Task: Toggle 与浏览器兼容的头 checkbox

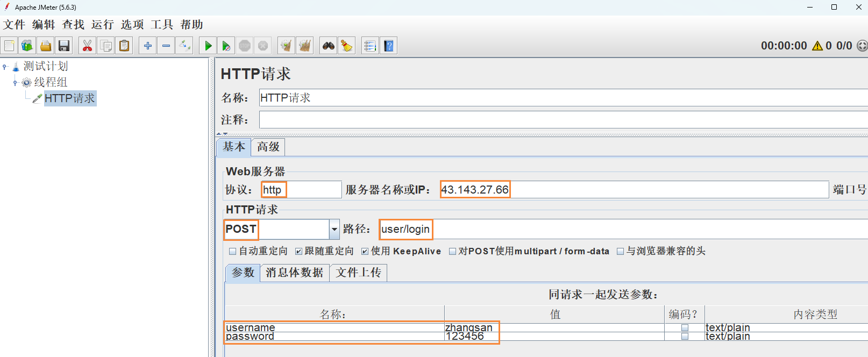Action: (620, 251)
